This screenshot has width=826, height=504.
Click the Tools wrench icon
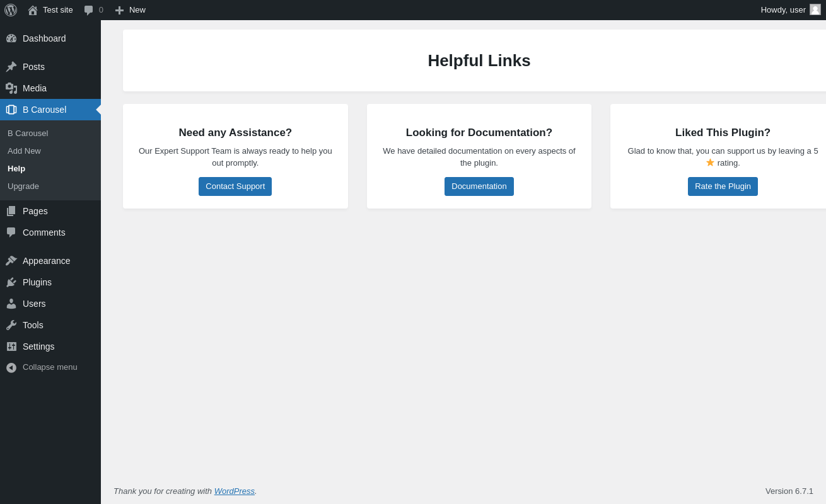pos(11,325)
